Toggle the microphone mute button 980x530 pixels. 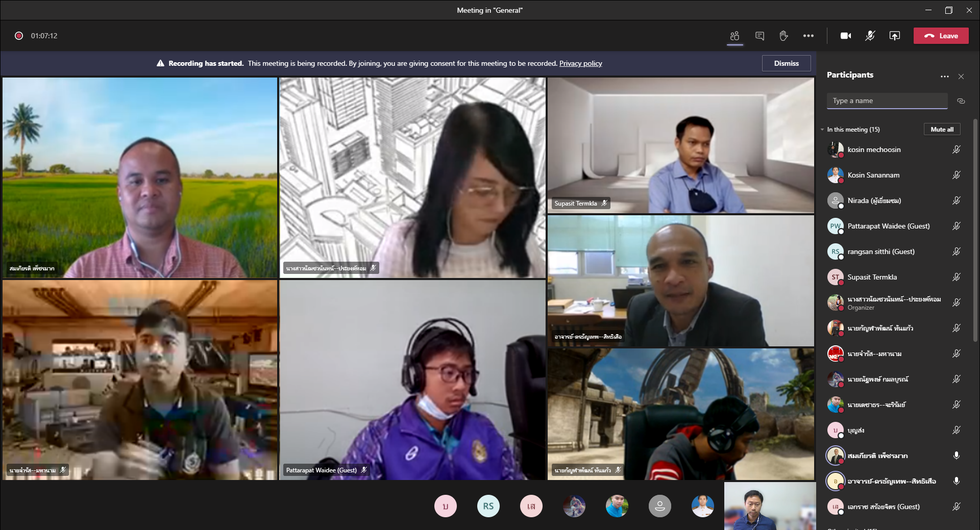(x=870, y=36)
